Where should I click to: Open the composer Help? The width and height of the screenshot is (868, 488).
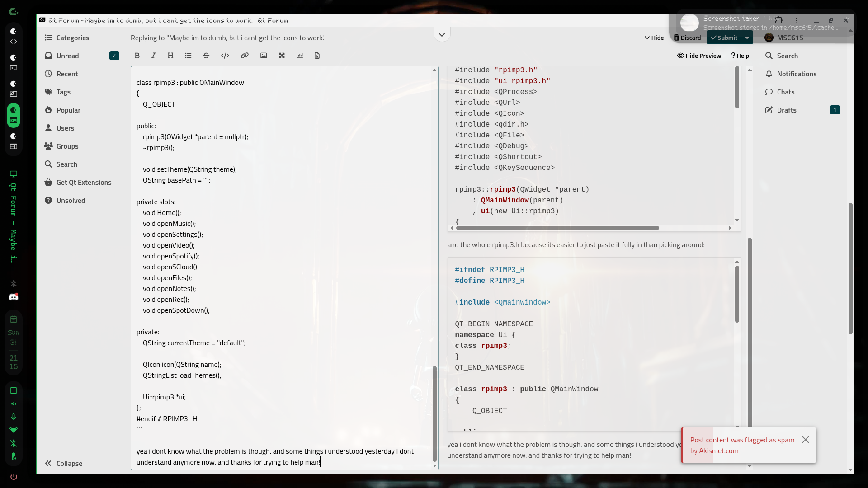point(740,56)
